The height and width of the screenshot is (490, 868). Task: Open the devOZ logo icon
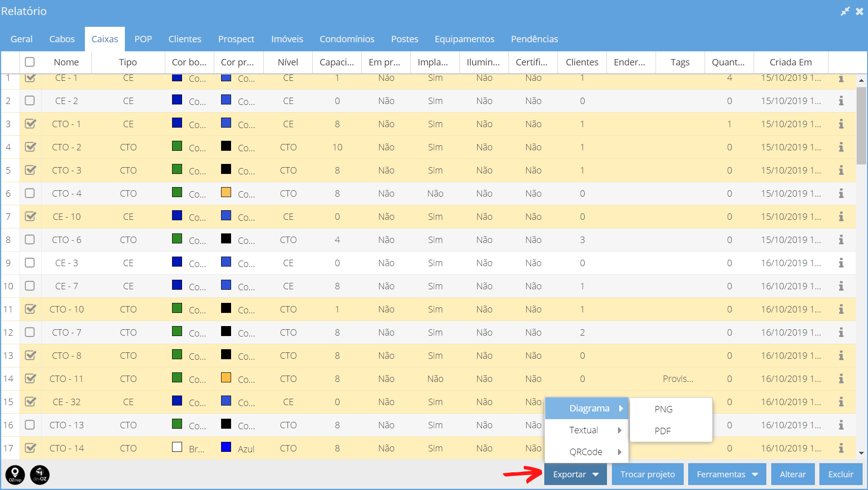click(x=40, y=475)
